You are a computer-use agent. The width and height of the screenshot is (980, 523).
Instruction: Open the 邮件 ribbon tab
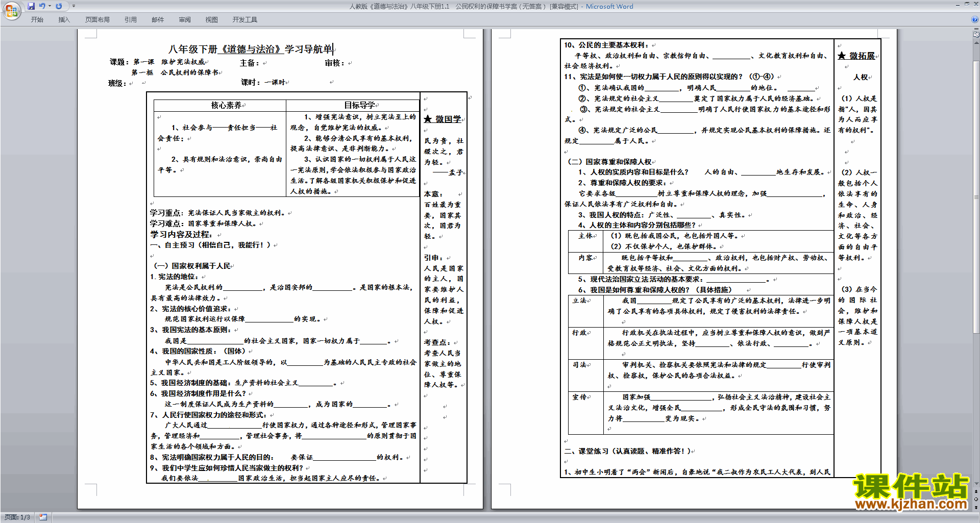158,20
